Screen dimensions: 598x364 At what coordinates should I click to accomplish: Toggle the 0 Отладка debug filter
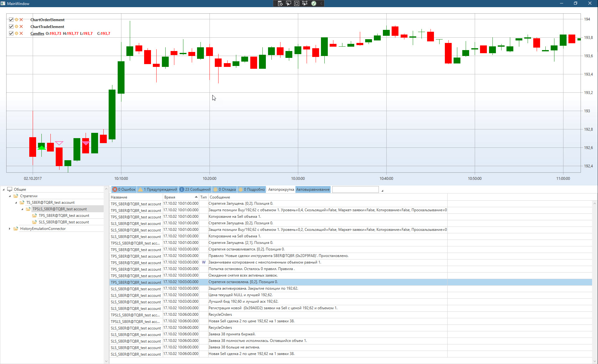click(224, 189)
